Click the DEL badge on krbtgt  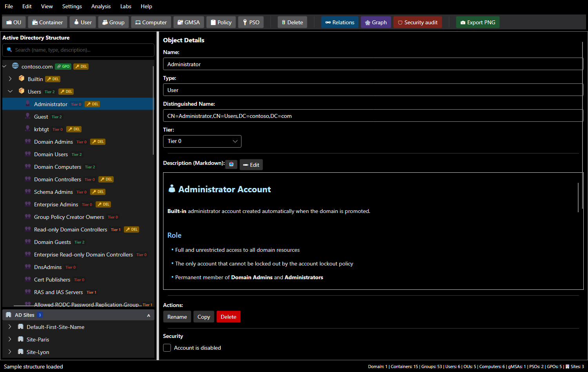(74, 129)
